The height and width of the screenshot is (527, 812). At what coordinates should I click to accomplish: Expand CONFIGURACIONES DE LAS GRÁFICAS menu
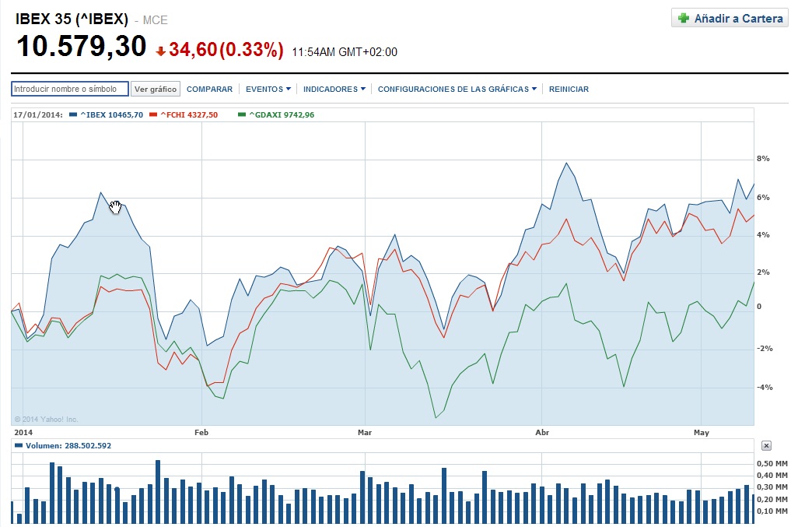coord(457,89)
